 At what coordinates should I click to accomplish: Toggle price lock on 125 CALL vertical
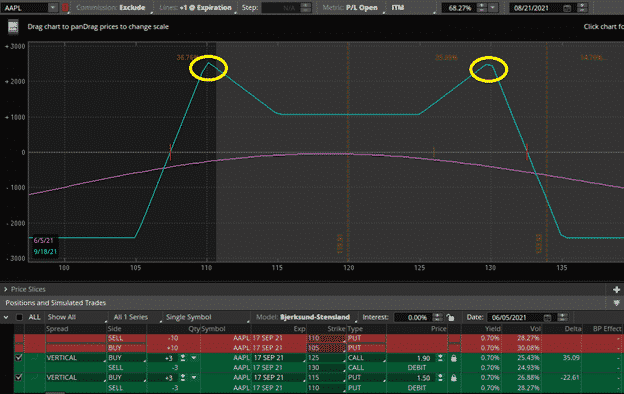tap(454, 358)
